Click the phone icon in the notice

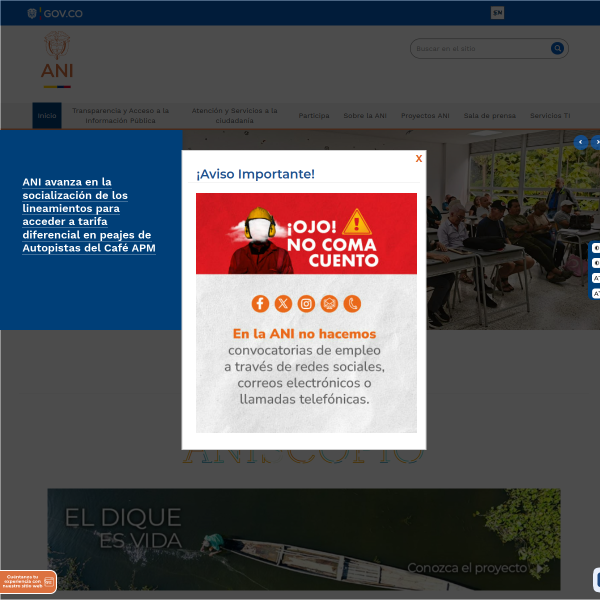tap(352, 304)
